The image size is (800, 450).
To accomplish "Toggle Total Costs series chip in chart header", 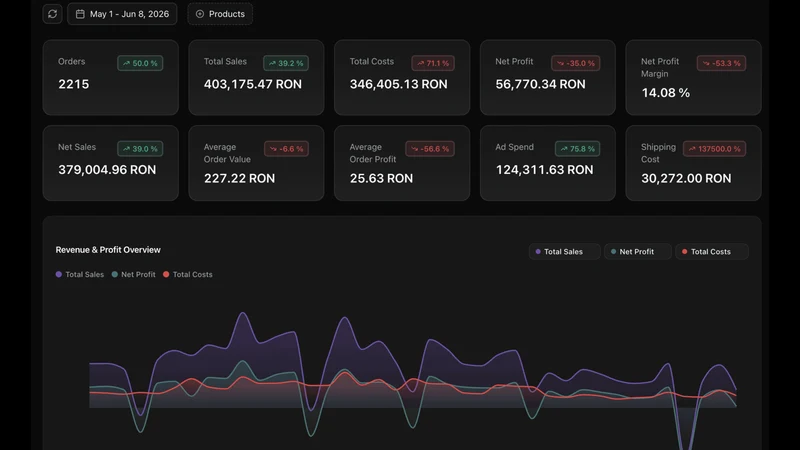I will coord(712,252).
